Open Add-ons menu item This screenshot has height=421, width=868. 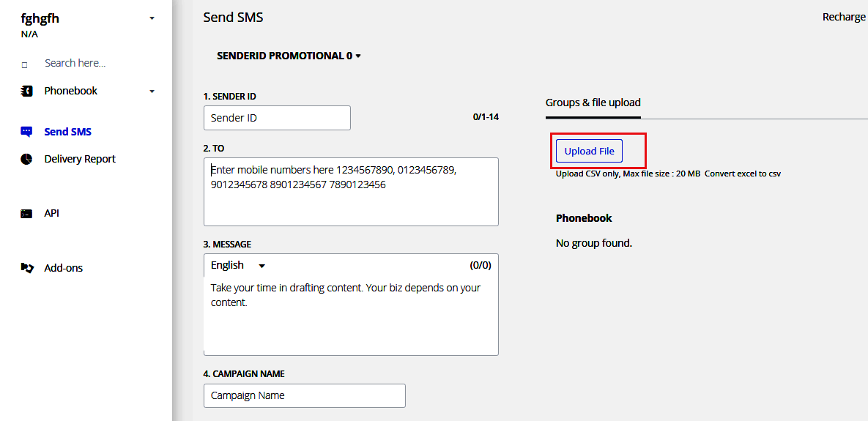click(x=64, y=268)
